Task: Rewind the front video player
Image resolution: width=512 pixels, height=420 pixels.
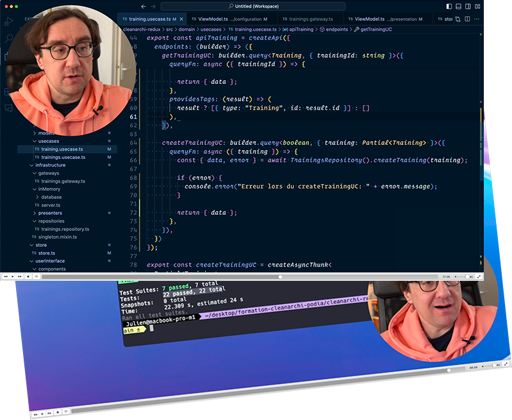Action: click(6, 276)
